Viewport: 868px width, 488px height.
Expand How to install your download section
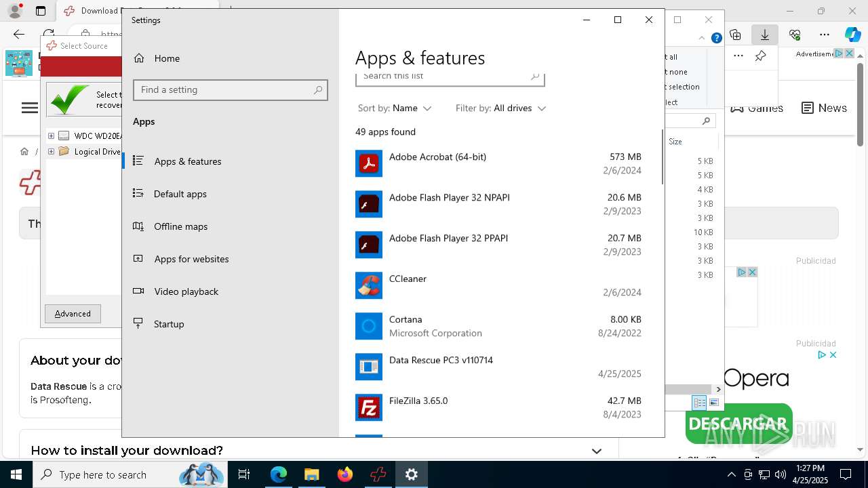(x=597, y=451)
